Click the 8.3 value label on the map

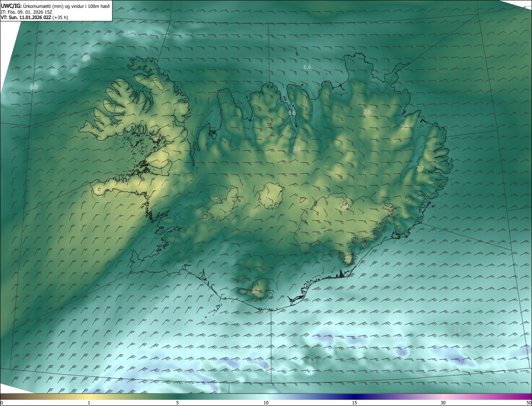(x=34, y=87)
